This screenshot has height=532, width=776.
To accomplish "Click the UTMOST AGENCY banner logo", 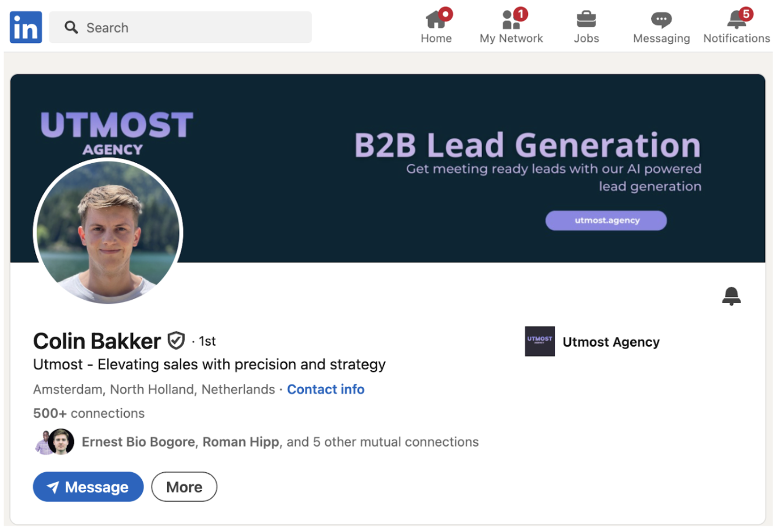I will [x=116, y=133].
